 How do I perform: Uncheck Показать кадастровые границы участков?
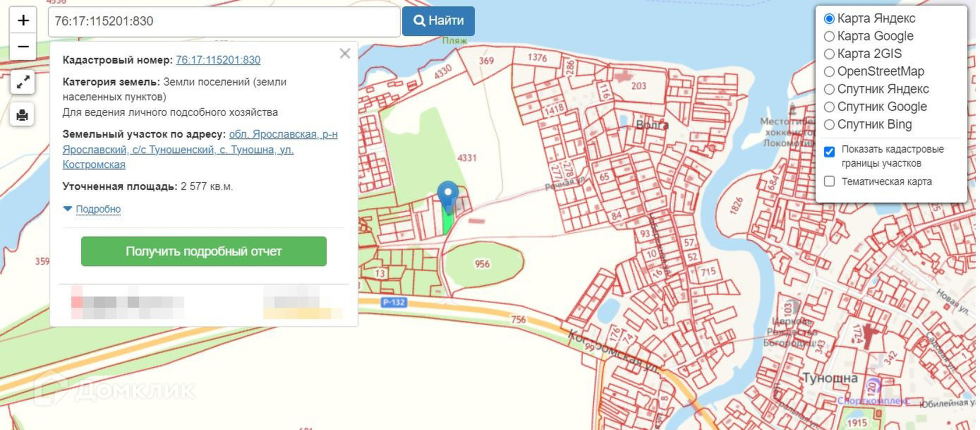click(829, 152)
